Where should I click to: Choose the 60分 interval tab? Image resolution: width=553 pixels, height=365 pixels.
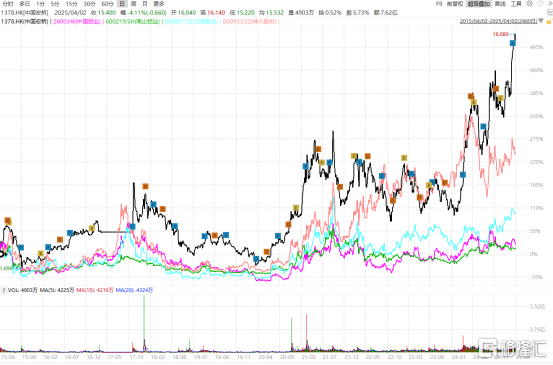point(107,4)
